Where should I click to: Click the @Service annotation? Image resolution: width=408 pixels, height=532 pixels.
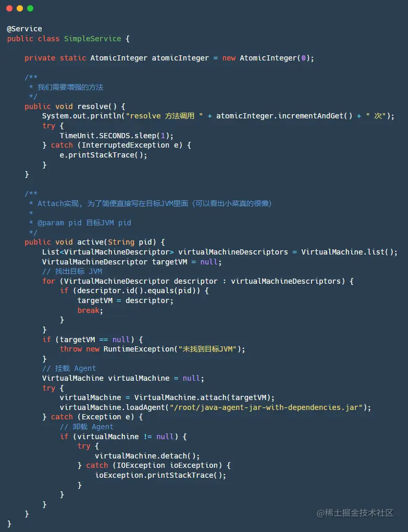[x=24, y=29]
